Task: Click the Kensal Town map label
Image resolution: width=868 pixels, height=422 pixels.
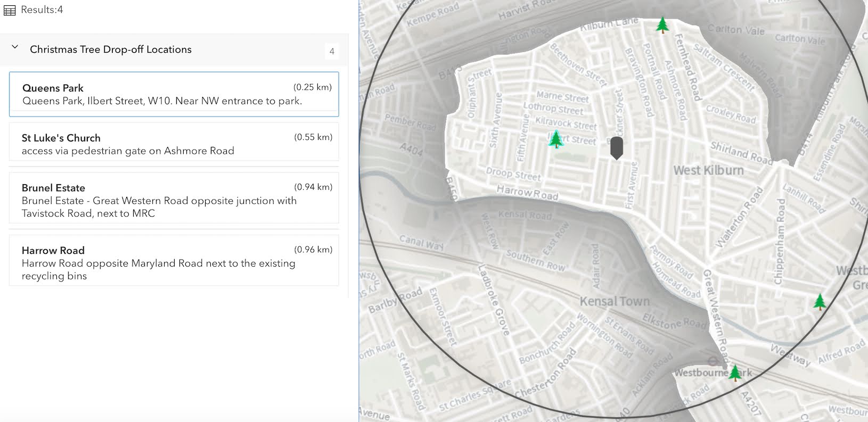Action: [x=615, y=301]
